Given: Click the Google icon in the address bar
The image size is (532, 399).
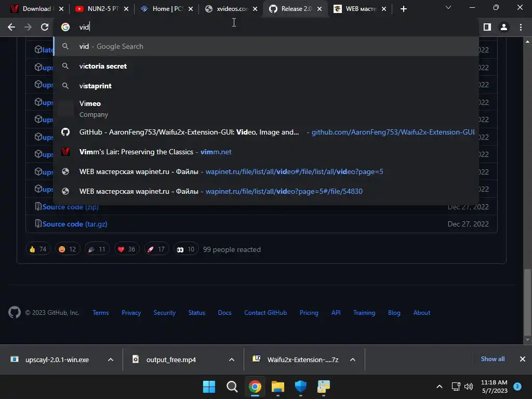Looking at the screenshot, I should (x=65, y=27).
